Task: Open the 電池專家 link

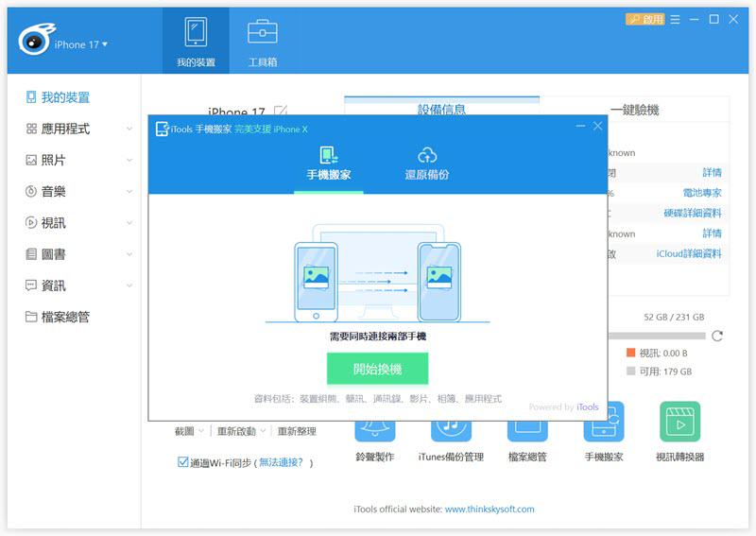Action: (702, 193)
